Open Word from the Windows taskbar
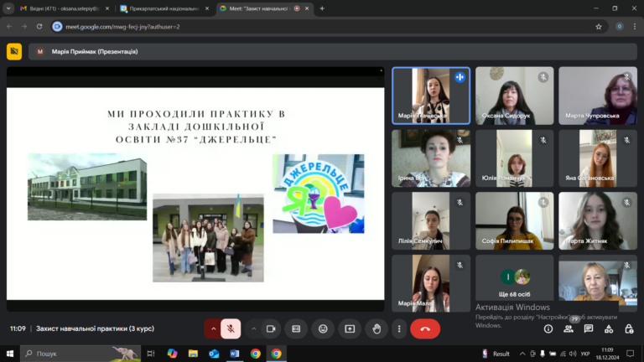This screenshot has width=644, height=362. [235, 354]
